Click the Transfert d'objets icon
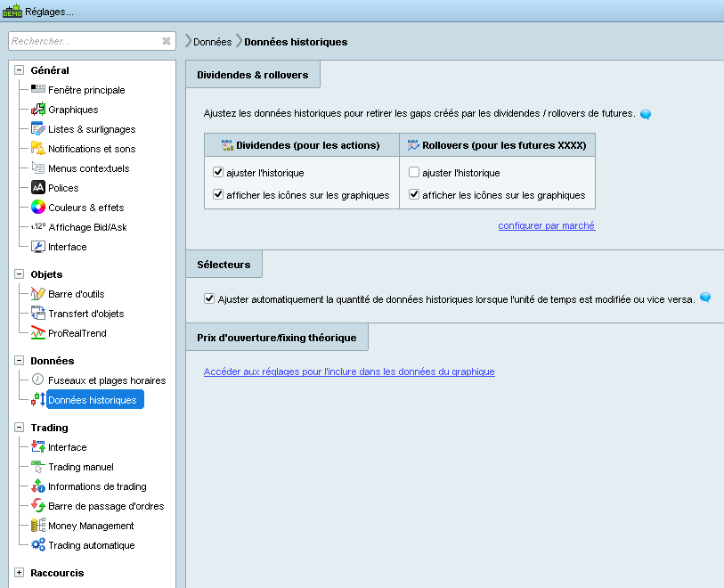 (38, 314)
